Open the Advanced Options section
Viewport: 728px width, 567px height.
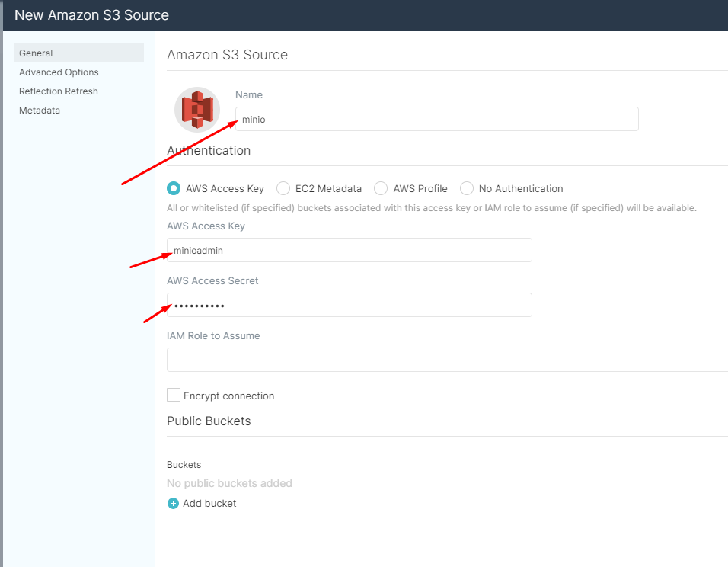pos(59,72)
